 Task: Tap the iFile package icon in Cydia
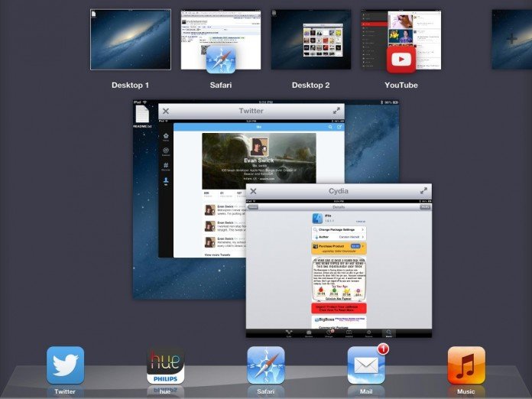(x=317, y=218)
